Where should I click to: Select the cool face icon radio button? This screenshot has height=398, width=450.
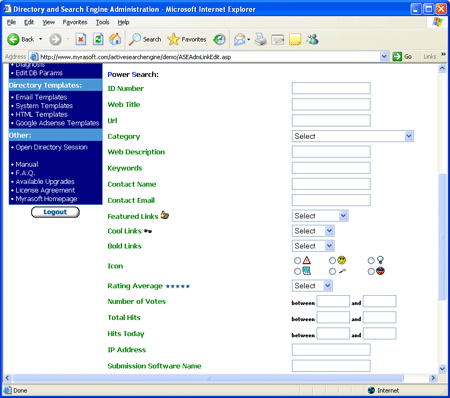click(371, 271)
